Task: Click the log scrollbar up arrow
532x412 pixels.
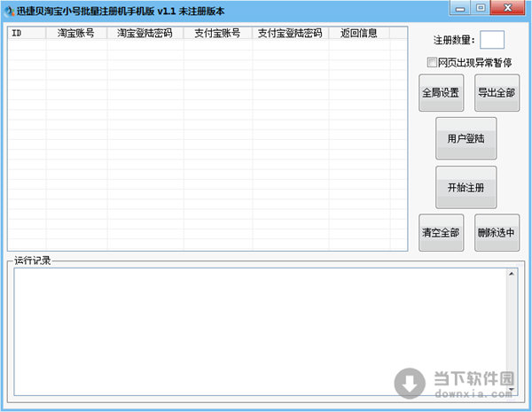Action: pyautogui.click(x=512, y=274)
